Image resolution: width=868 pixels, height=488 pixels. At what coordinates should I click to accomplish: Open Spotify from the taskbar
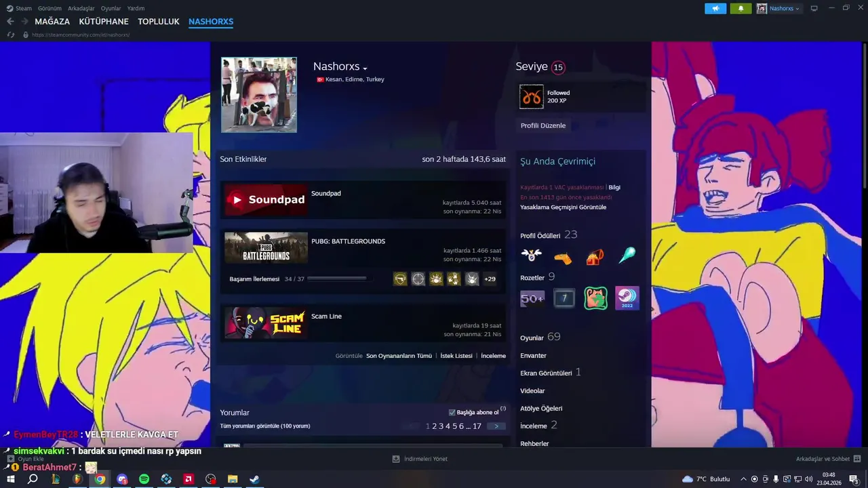(144, 479)
